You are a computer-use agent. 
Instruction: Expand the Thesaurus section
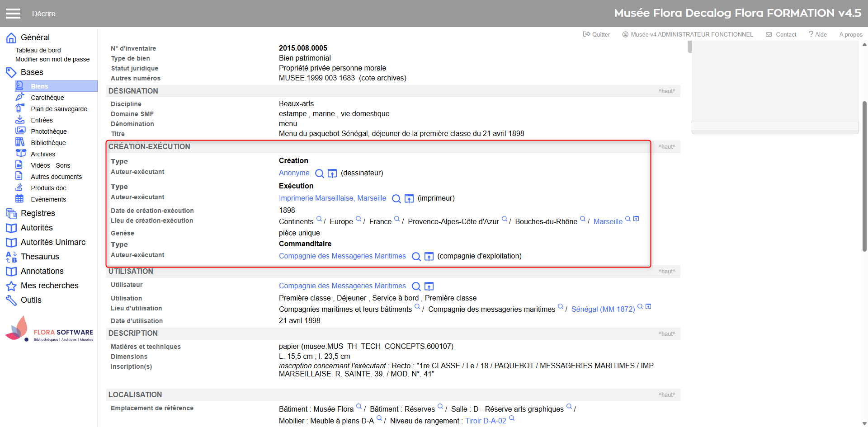[x=40, y=257]
